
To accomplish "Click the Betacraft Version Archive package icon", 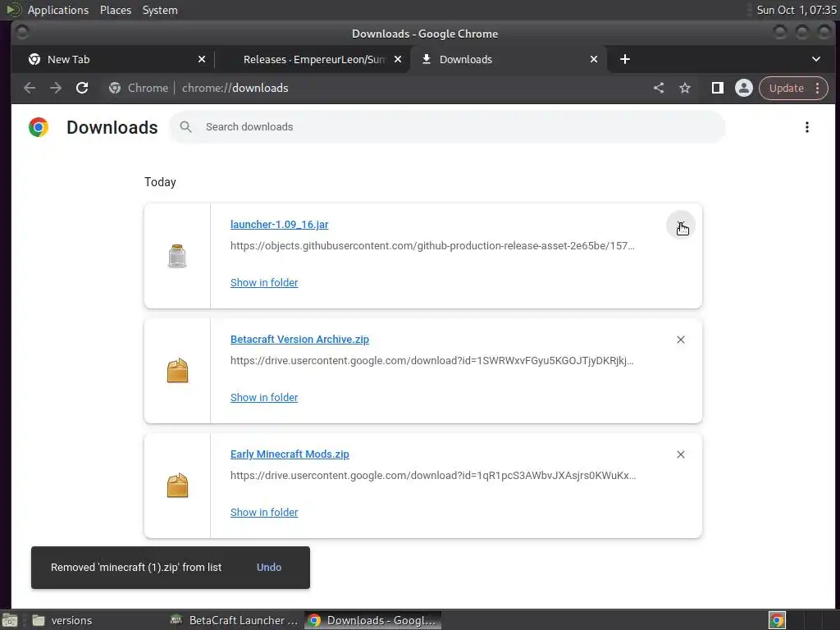I will (177, 370).
